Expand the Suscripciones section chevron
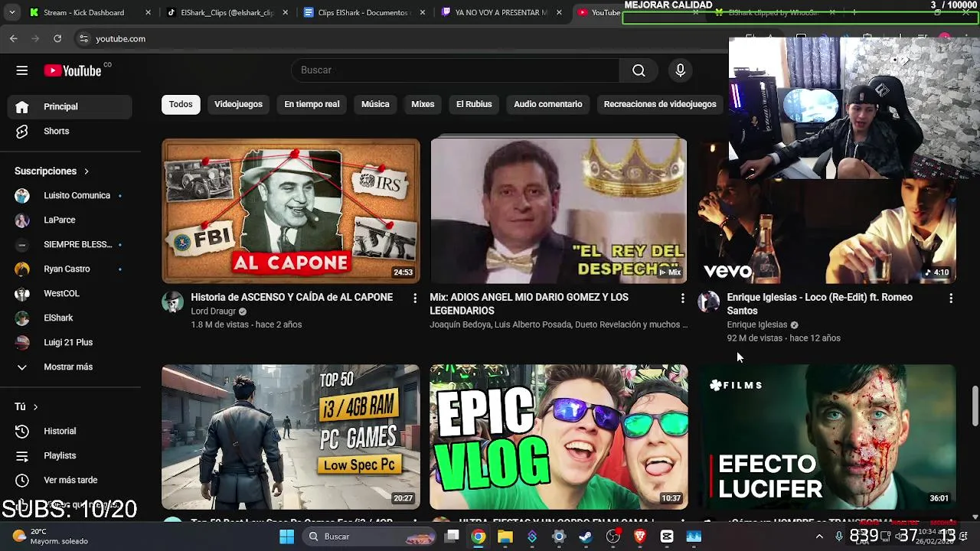Screen dimensions: 980x551 (87, 171)
